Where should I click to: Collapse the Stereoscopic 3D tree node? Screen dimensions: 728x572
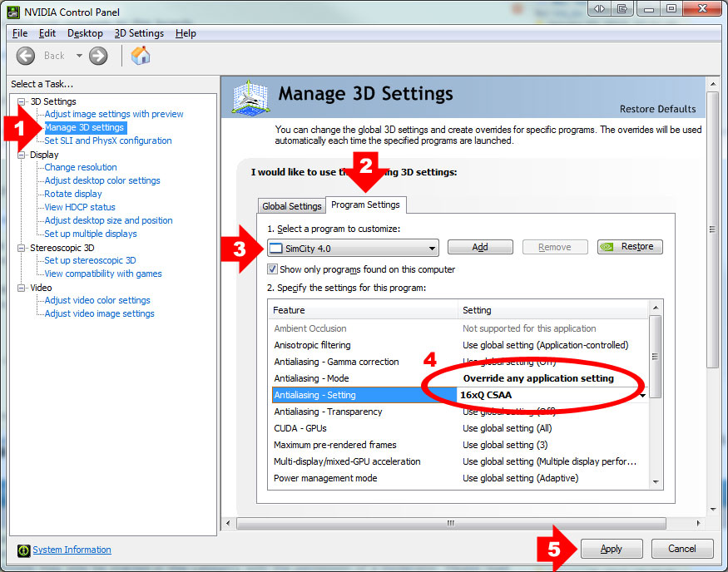click(x=22, y=248)
